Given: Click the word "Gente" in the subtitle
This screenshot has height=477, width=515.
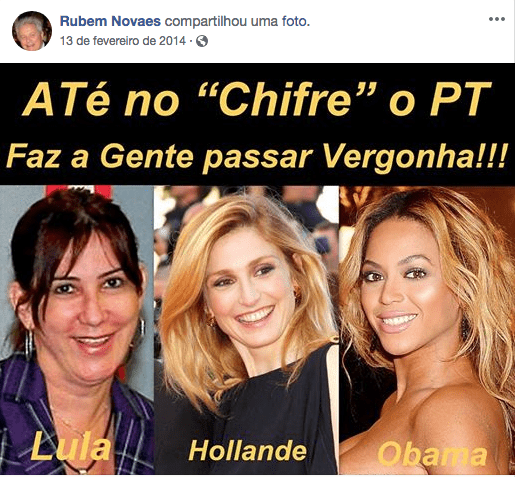Looking at the screenshot, I should [x=147, y=156].
